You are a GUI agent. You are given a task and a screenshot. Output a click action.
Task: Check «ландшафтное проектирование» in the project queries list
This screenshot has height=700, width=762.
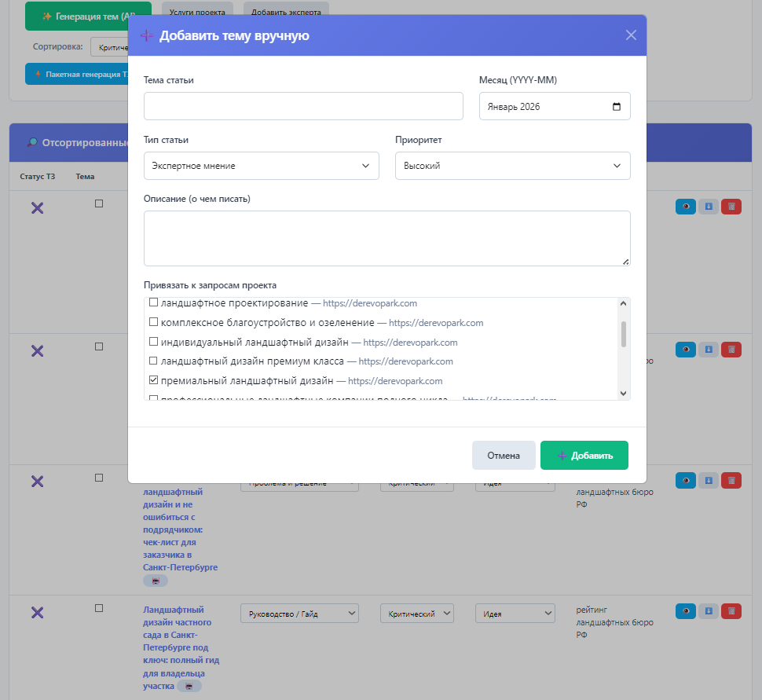click(x=153, y=302)
